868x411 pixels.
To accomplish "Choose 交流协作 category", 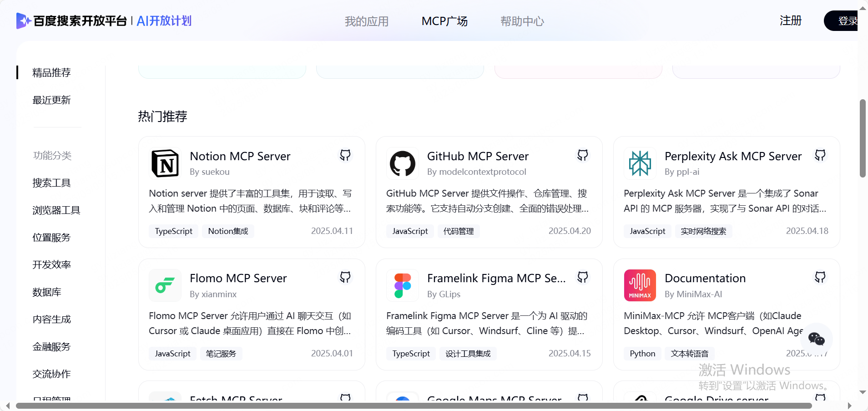I will coord(51,374).
